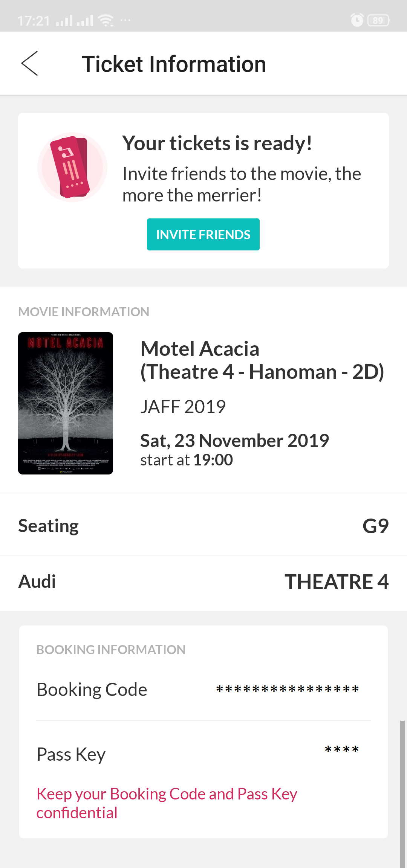
Task: Tap the back arrow icon
Action: 30,63
